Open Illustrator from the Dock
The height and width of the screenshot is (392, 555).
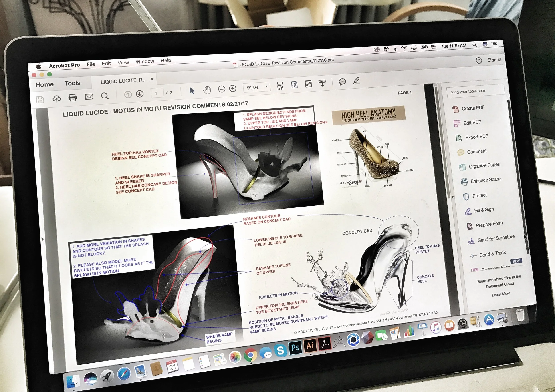[310, 345]
